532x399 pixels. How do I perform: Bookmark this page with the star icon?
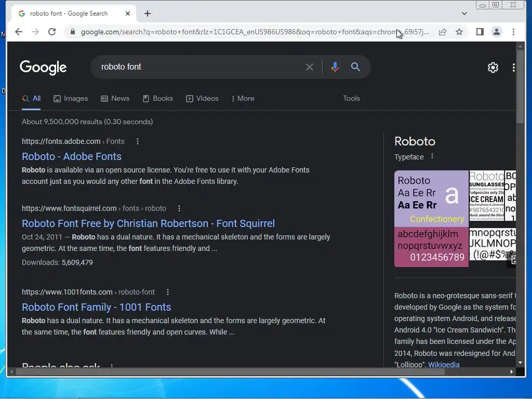point(459,32)
